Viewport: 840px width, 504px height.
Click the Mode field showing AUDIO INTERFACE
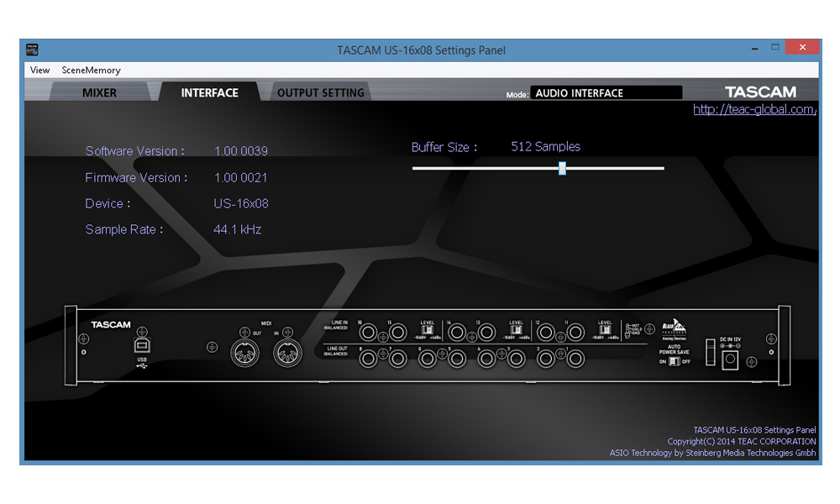click(606, 92)
